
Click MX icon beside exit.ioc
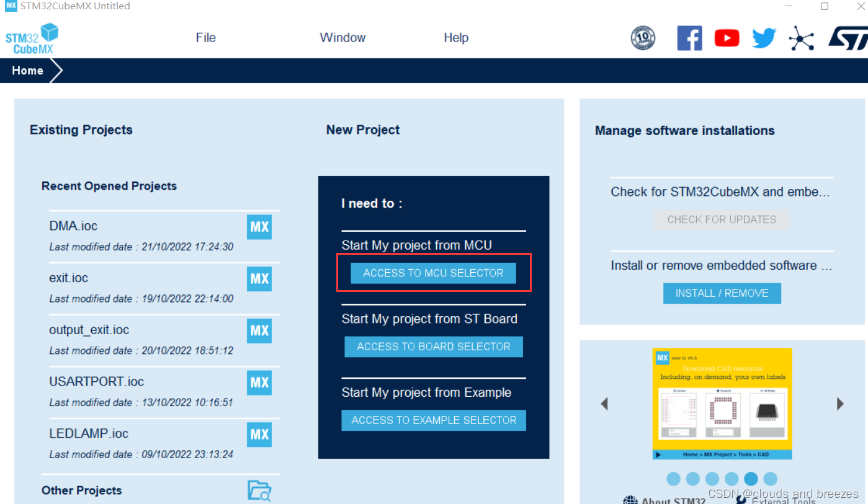[259, 279]
